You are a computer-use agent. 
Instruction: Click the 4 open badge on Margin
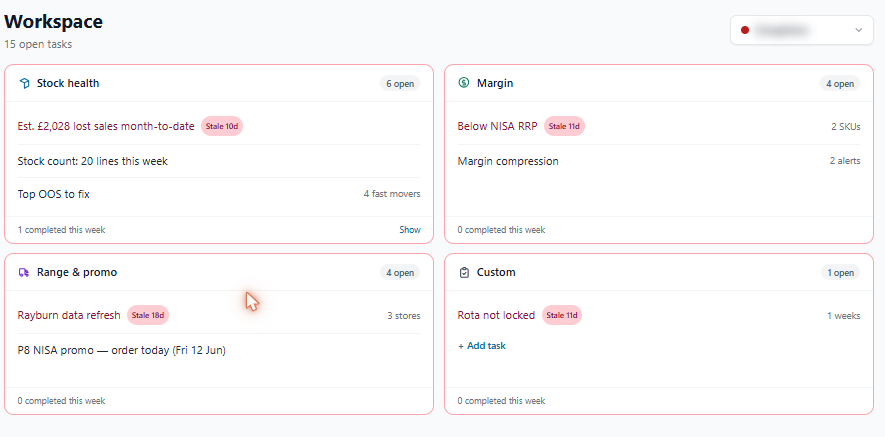(840, 84)
